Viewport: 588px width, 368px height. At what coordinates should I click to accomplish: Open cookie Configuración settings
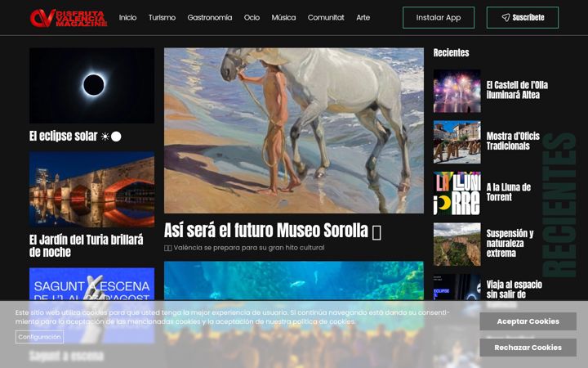pyautogui.click(x=39, y=337)
